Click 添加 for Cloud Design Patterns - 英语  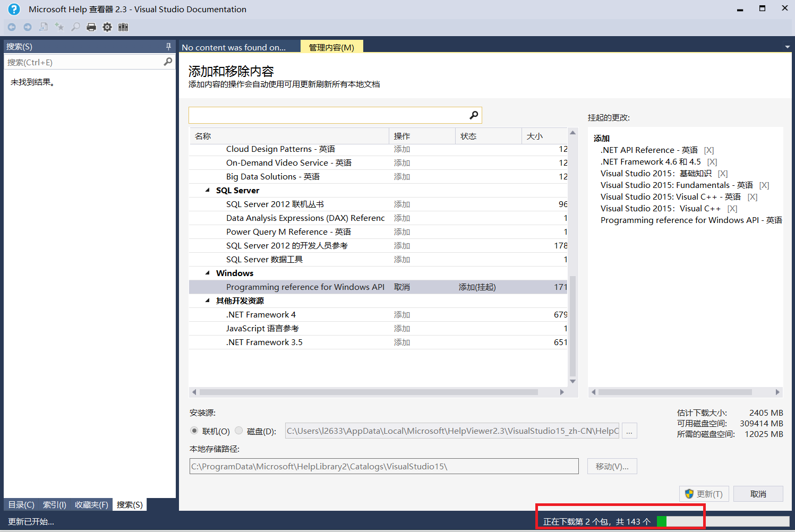pyautogui.click(x=402, y=149)
